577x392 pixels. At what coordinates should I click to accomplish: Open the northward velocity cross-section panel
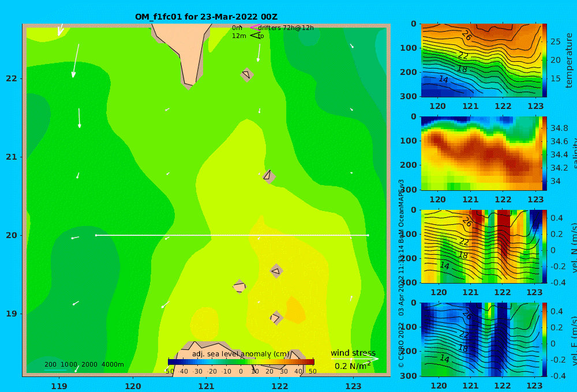tap(481, 246)
